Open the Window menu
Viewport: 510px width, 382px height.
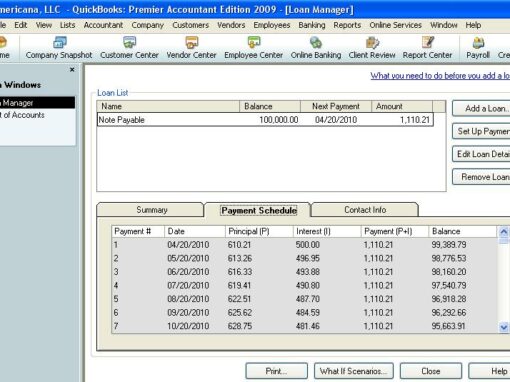444,25
